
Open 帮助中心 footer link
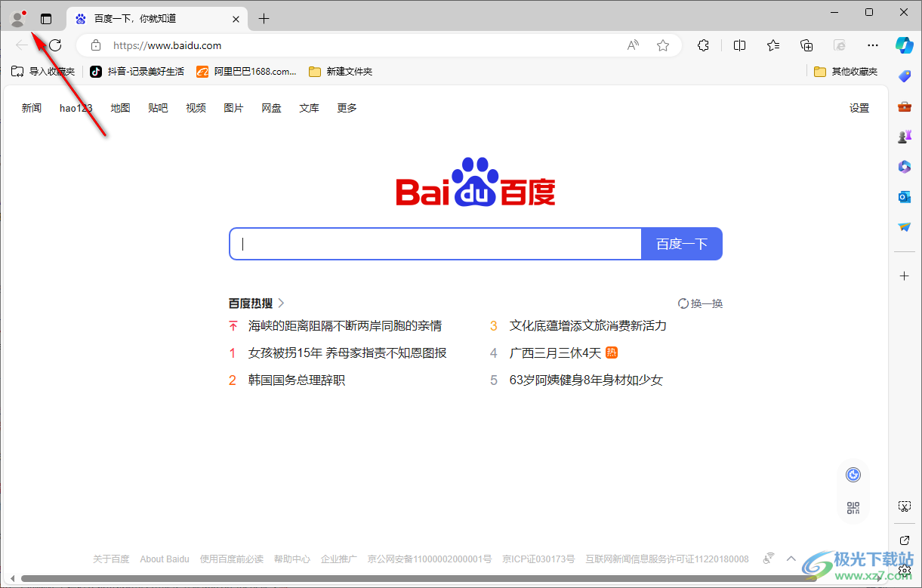(x=292, y=559)
